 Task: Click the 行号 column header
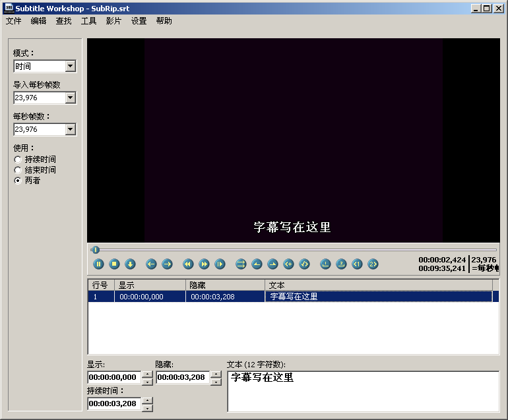(101, 285)
